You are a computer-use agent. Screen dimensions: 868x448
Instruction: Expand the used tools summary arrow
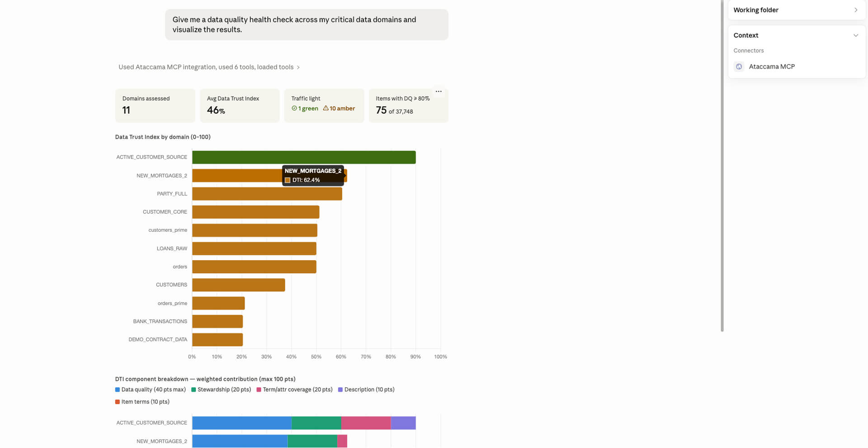(298, 67)
